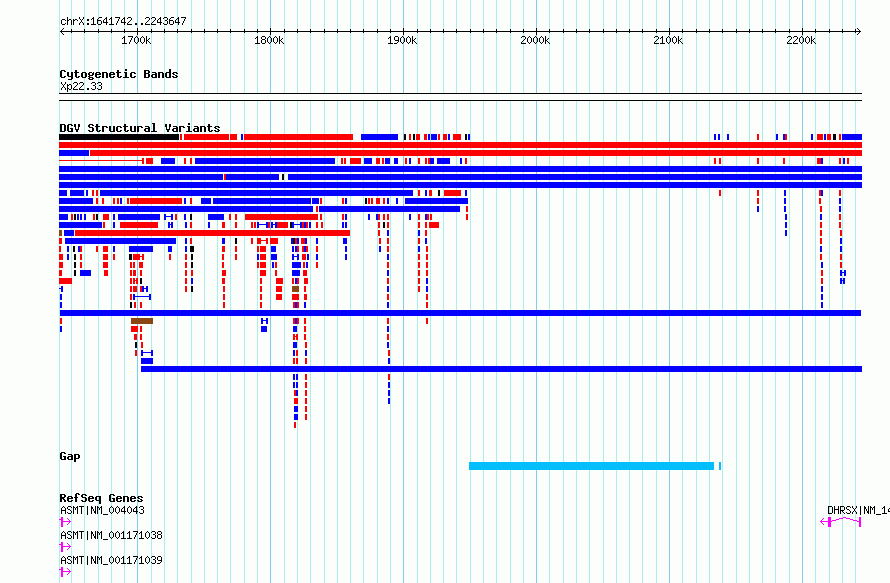Click the ASMT|NM_004043 gene label
The height and width of the screenshot is (583, 890).
coord(102,510)
